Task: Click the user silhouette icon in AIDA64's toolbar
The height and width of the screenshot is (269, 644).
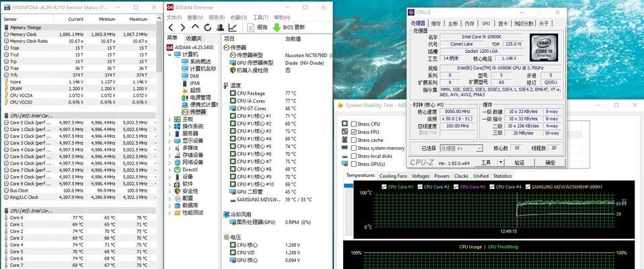Action: tap(220, 28)
